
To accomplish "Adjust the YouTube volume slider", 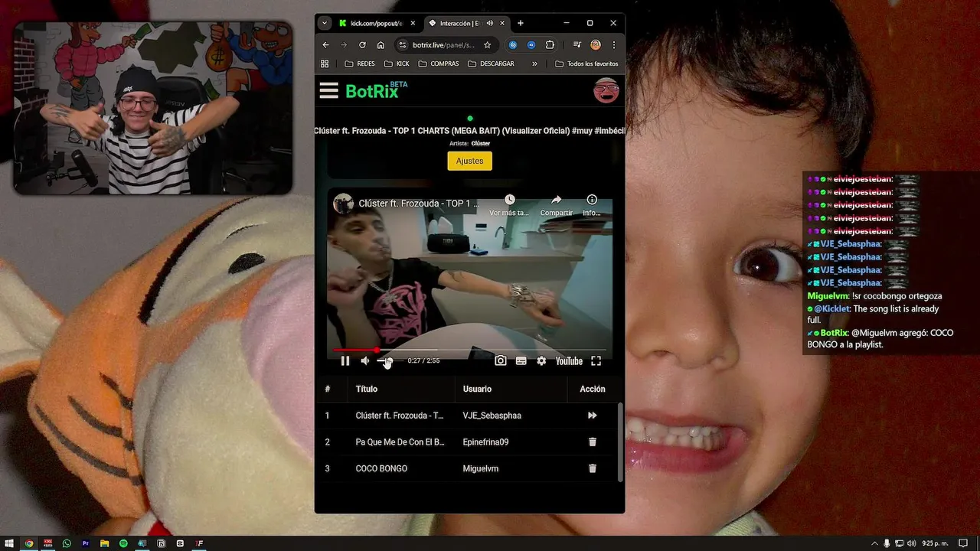I will click(390, 361).
